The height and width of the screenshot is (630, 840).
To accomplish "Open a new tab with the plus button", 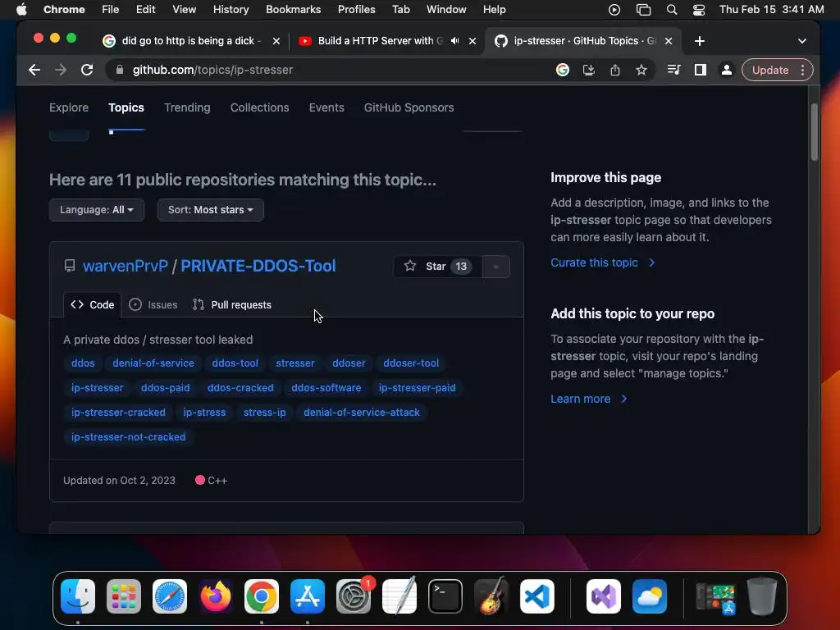I will click(699, 41).
